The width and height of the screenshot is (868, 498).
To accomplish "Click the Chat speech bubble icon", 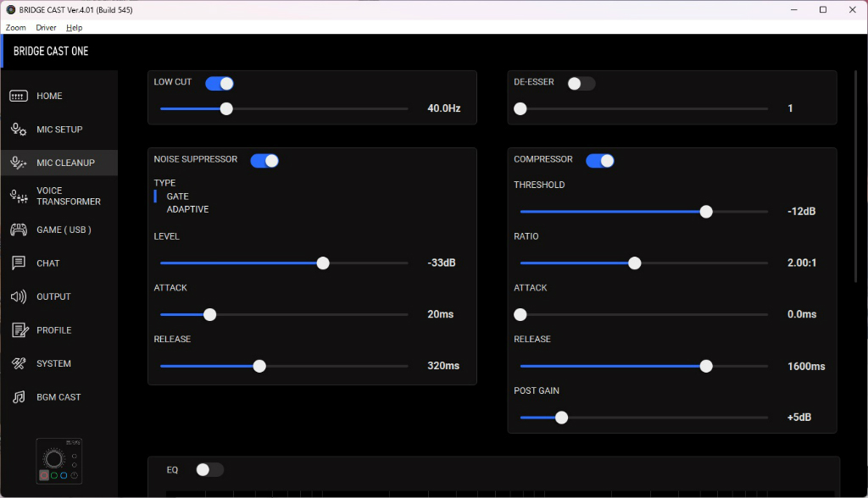I will click(x=19, y=263).
